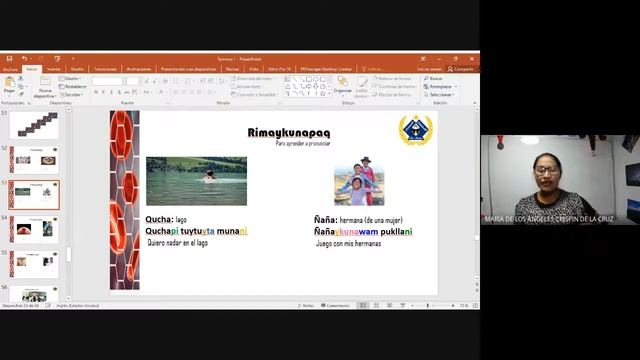The image size is (640, 360).
Task: Click the Pegar (paste) clipboard icon
Action: (9, 82)
